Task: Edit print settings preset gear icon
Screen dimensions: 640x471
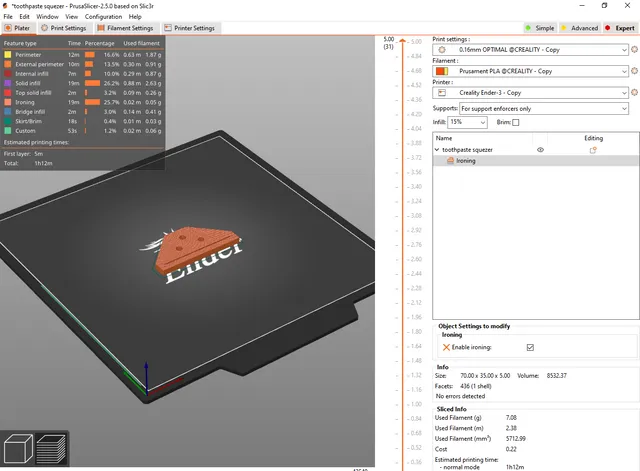Action: [x=632, y=49]
